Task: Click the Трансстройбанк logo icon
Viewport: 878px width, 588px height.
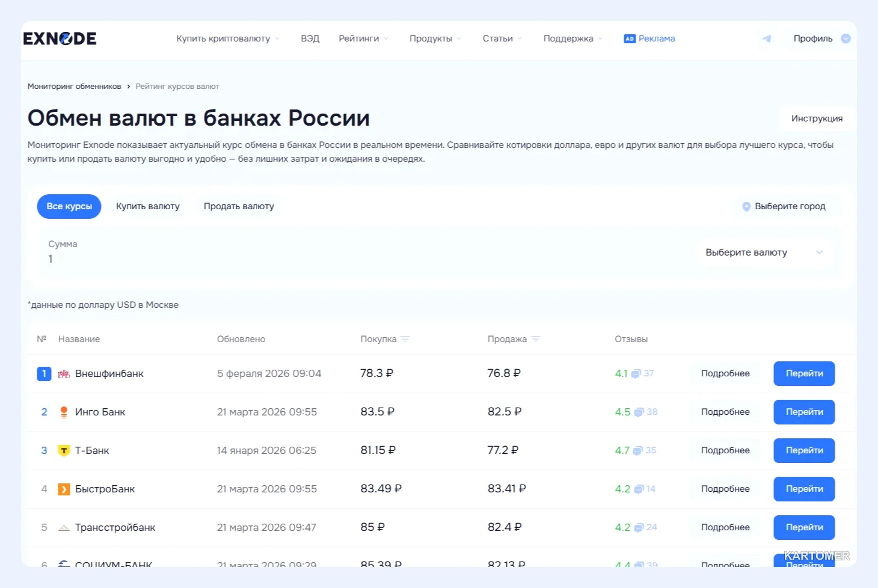Action: click(64, 528)
